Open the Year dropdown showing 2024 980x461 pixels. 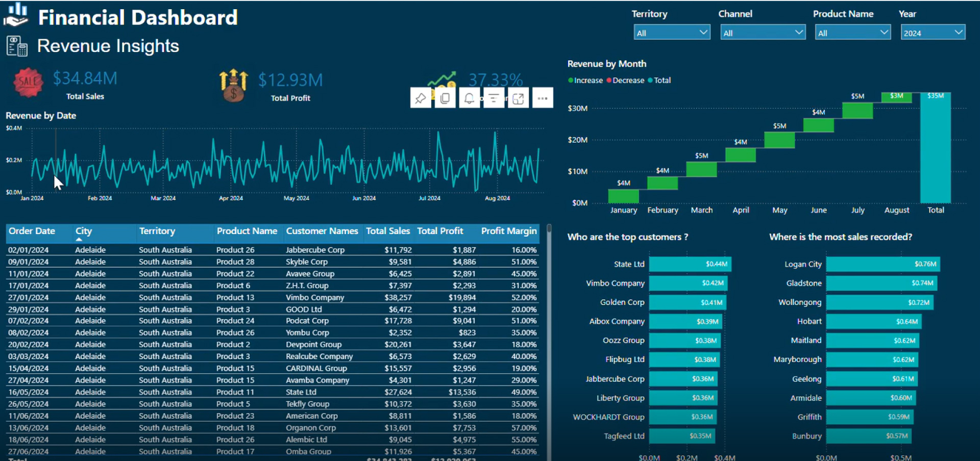pyautogui.click(x=958, y=32)
